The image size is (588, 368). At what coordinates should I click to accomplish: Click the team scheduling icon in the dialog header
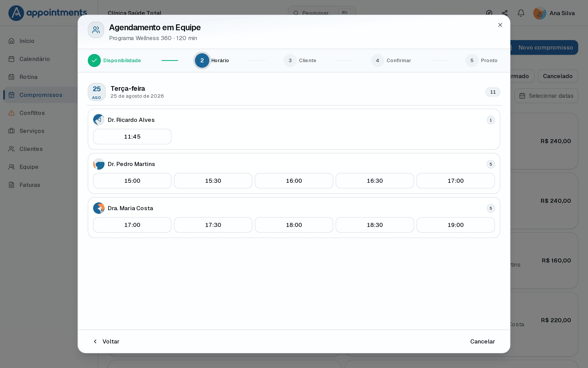click(x=96, y=30)
